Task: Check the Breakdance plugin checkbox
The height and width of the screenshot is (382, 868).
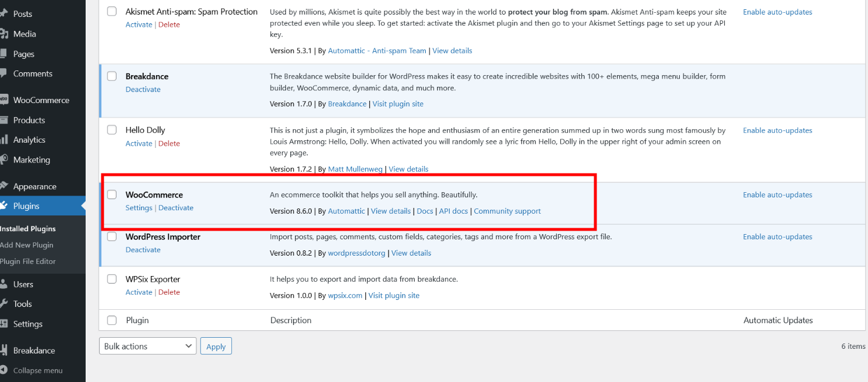Action: [x=112, y=76]
